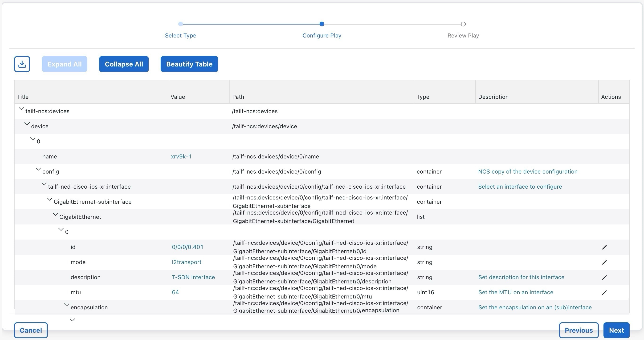The height and width of the screenshot is (340, 644).
Task: Select the T-SDN Interface value
Action: pyautogui.click(x=193, y=277)
